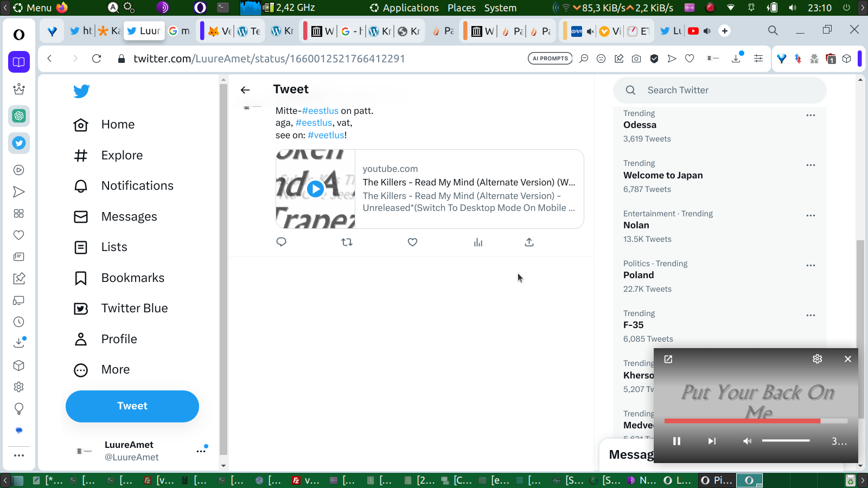Screen dimensions: 868x488
Task: Take a snapshot with the address bar camera icon
Action: point(636,59)
